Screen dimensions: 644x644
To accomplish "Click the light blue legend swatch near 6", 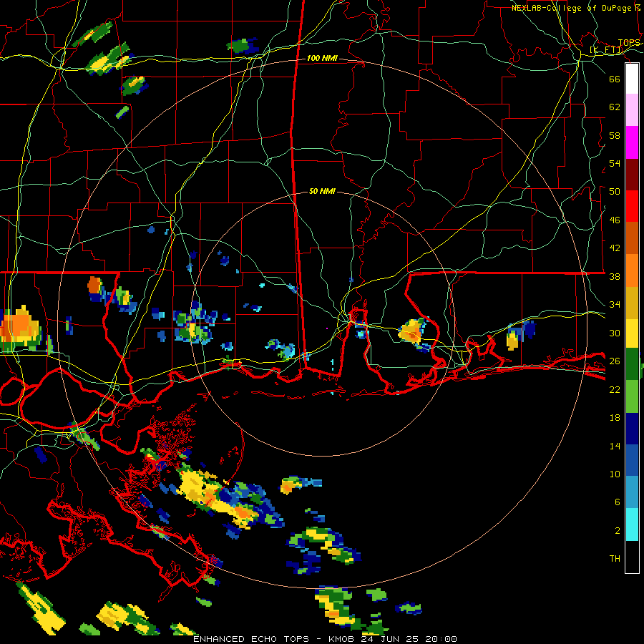I will click(632, 492).
